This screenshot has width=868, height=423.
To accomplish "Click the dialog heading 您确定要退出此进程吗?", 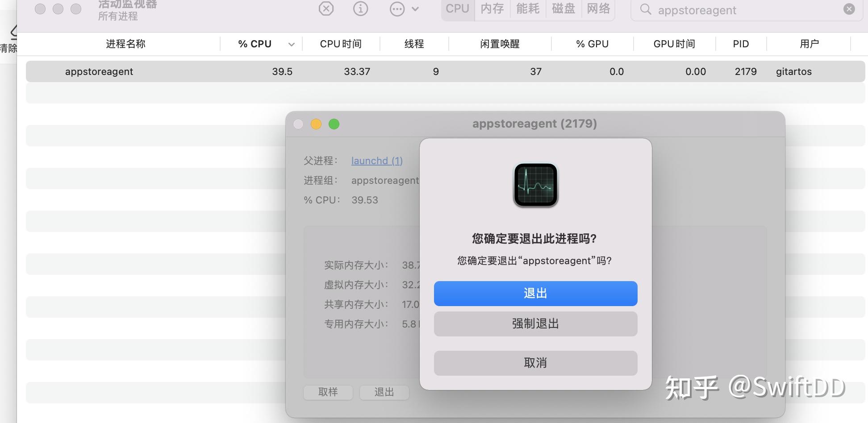I will coord(534,239).
